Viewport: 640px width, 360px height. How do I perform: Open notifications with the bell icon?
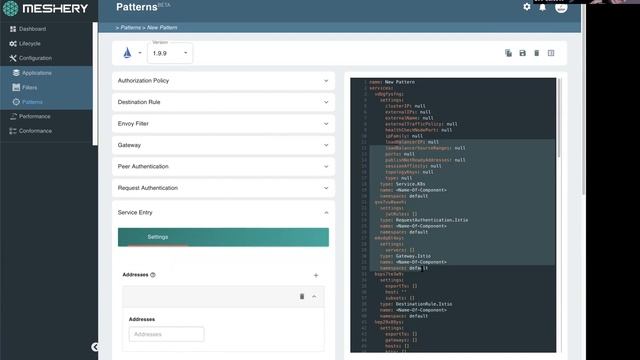[542, 7]
